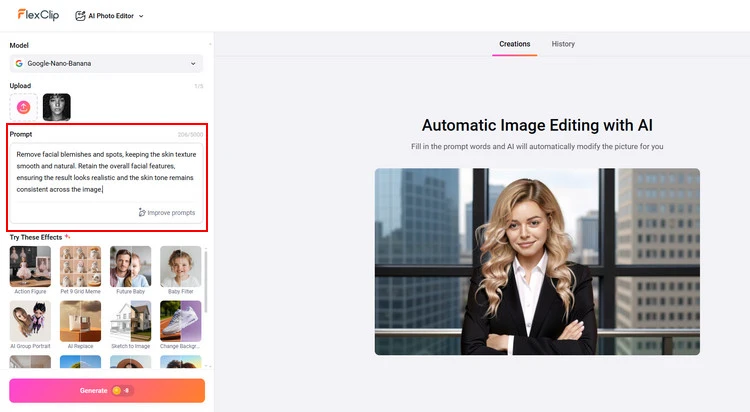Select the Future Baby effect

click(x=130, y=266)
